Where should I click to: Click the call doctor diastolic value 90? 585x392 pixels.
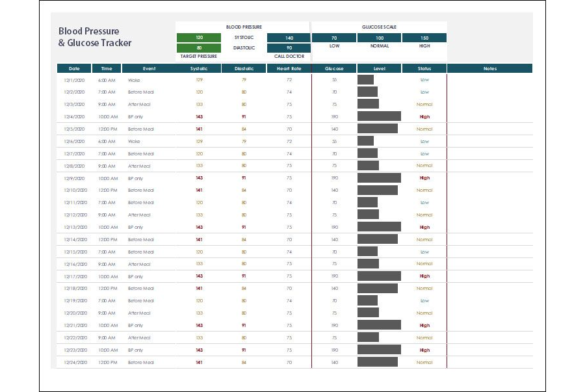pos(289,47)
